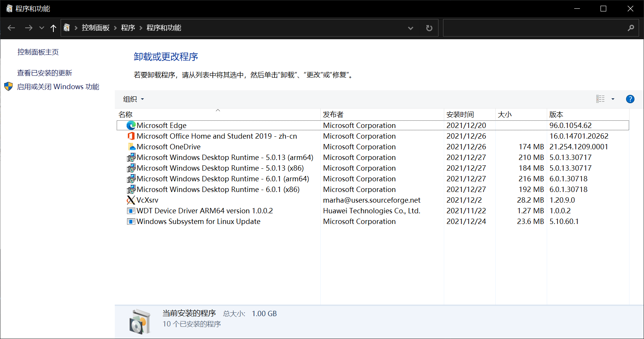This screenshot has width=644, height=339.
Task: Sort by the 版本 column header
Action: pyautogui.click(x=588, y=114)
